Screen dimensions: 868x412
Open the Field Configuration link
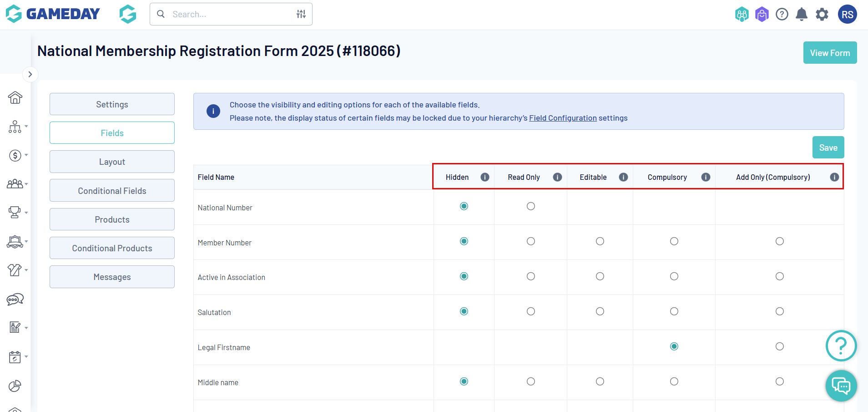pos(563,118)
